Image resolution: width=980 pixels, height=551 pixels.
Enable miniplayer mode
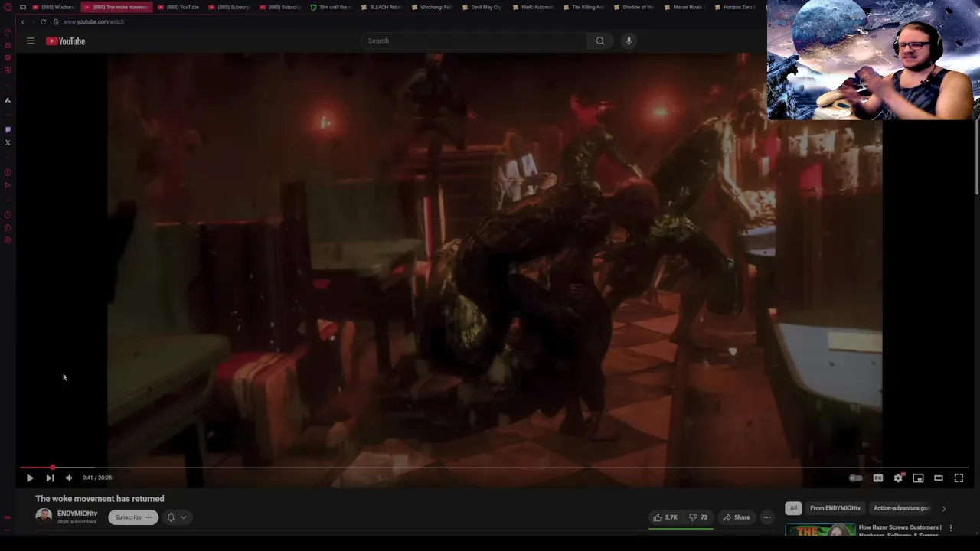point(918,478)
